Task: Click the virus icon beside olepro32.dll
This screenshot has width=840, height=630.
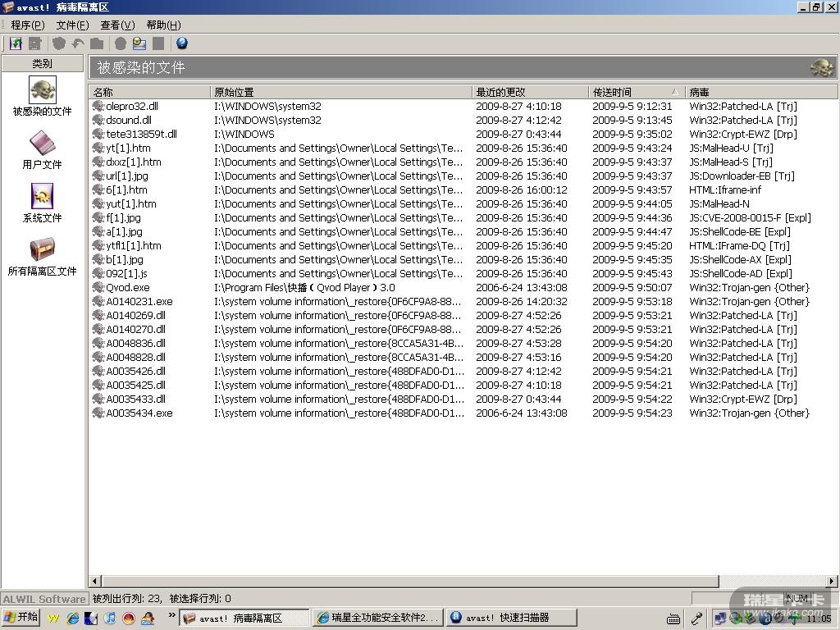Action: click(98, 106)
